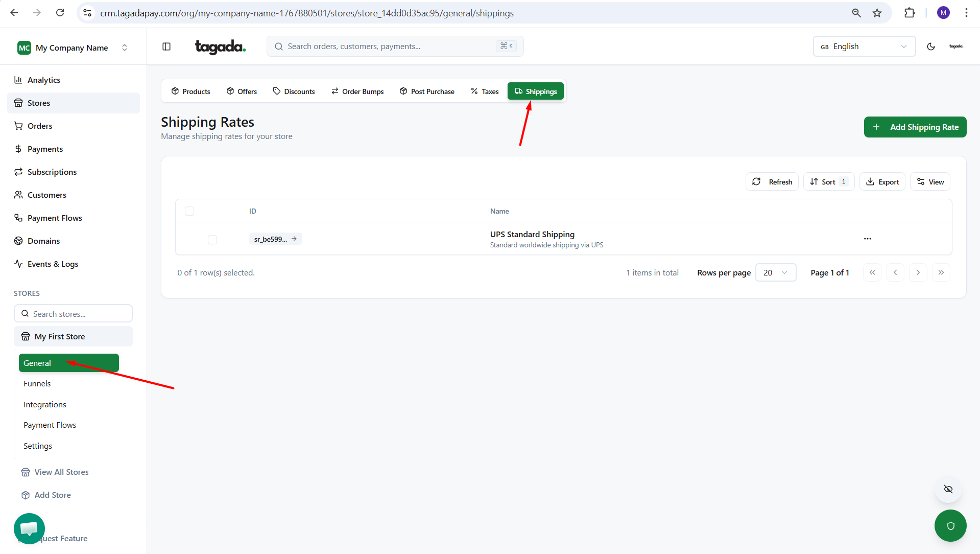Image resolution: width=980 pixels, height=554 pixels.
Task: Go to next page arrow
Action: [918, 272]
